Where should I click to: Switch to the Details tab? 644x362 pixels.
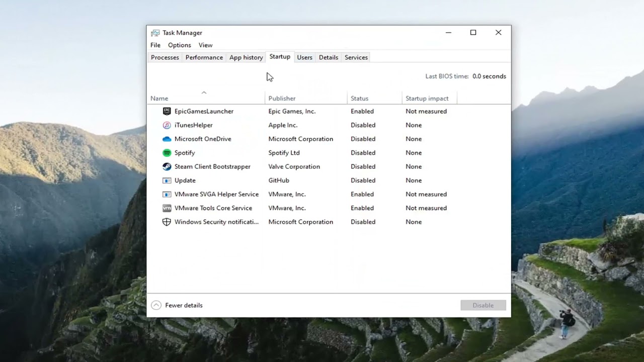point(329,57)
